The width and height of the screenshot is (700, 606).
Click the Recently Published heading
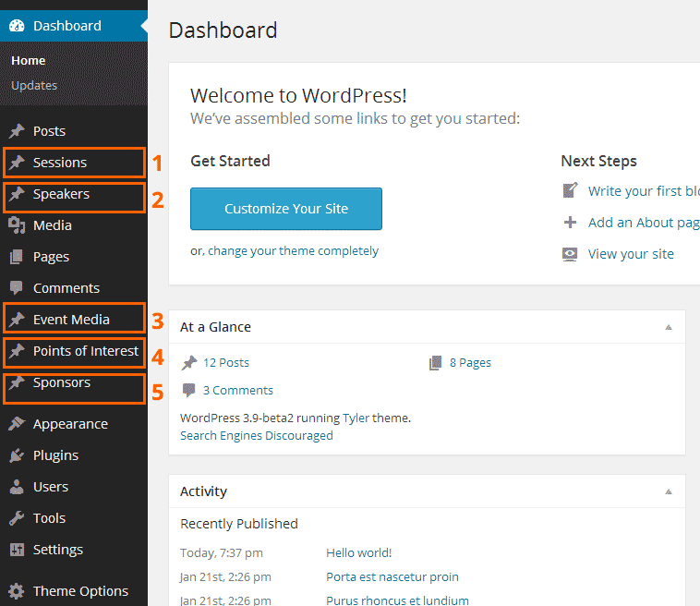click(x=239, y=524)
